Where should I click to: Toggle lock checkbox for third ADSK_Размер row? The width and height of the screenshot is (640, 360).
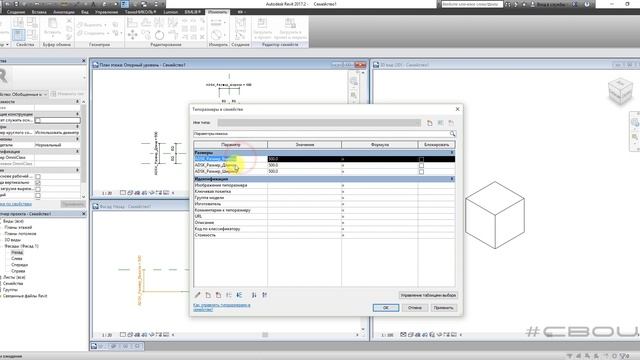coord(421,172)
